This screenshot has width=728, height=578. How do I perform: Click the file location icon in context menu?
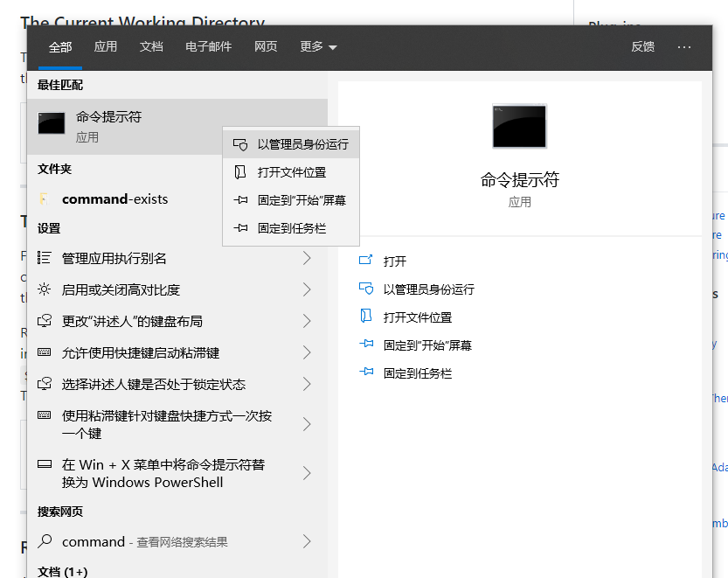point(240,172)
